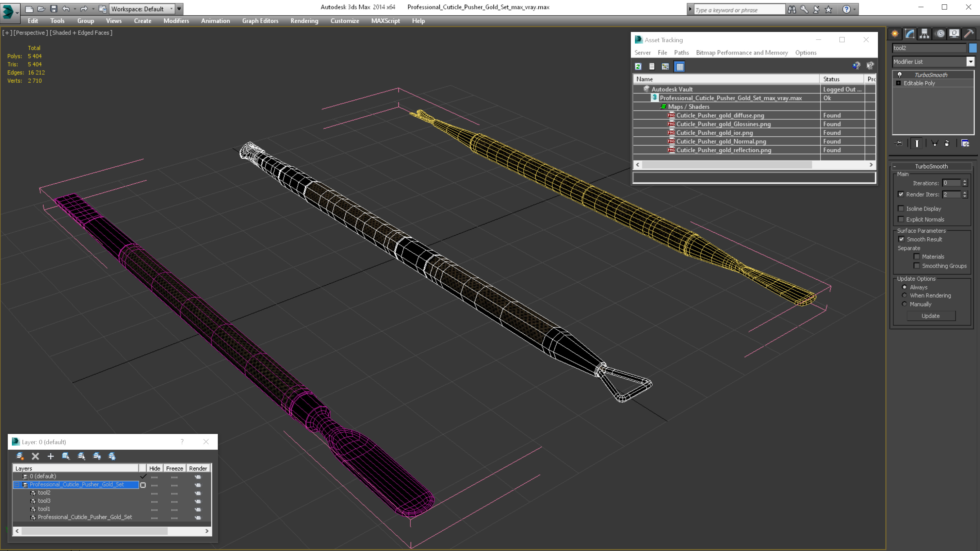Screen dimensions: 980x551
Task: Enable Separate by Materials checkbox
Action: (917, 256)
